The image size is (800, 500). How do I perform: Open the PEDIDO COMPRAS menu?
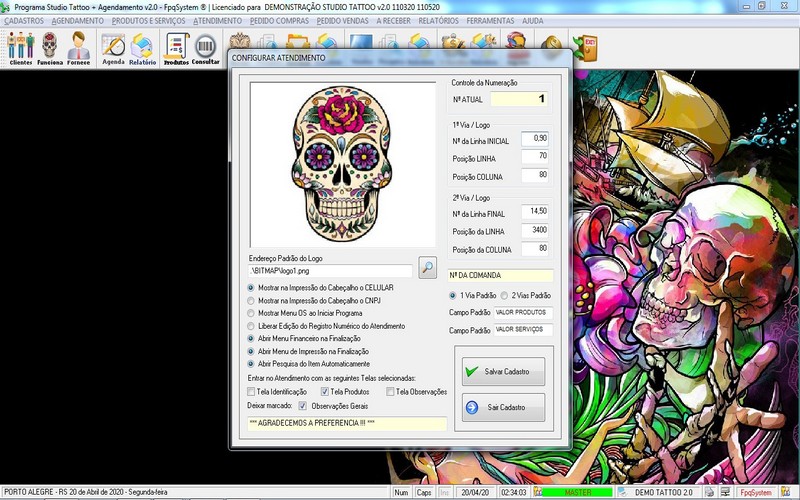click(x=279, y=21)
